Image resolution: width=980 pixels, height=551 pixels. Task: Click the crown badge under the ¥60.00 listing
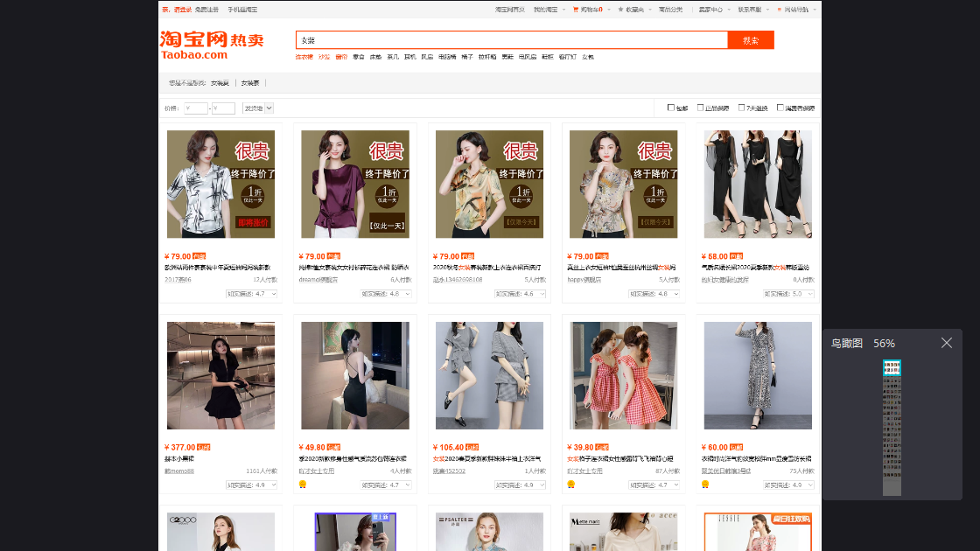tap(705, 484)
